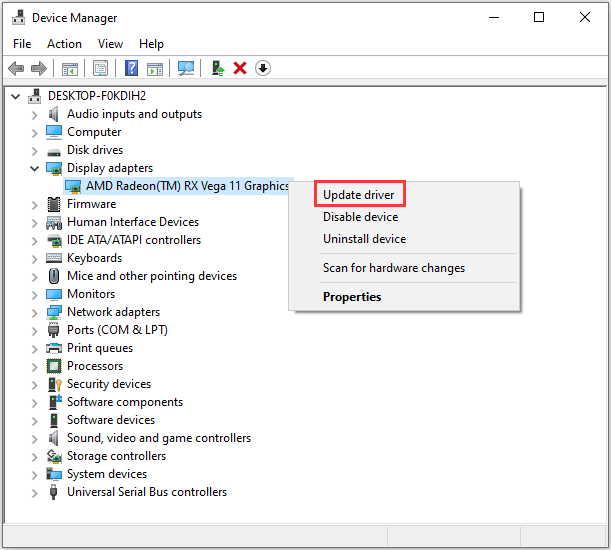
Task: Click the IDE ATA/ATAPI controllers icon
Action: click(54, 241)
